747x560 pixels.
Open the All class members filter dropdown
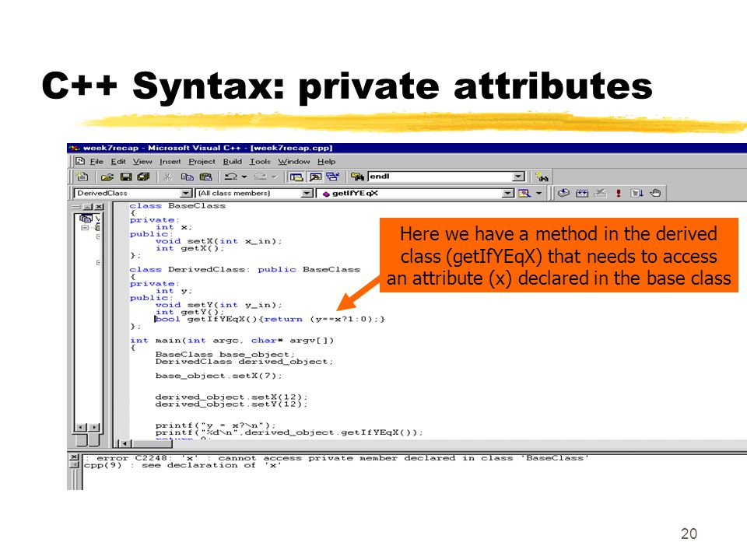coord(307,193)
